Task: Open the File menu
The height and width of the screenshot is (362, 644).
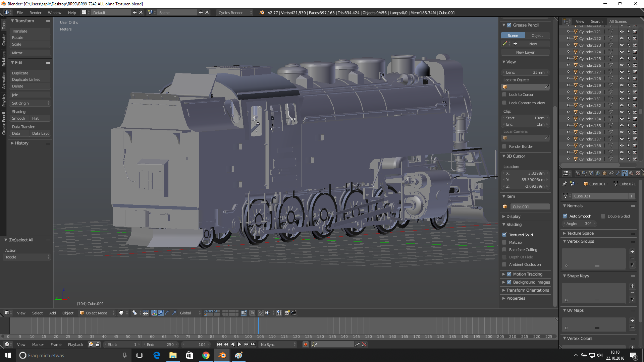Action: coord(20,12)
